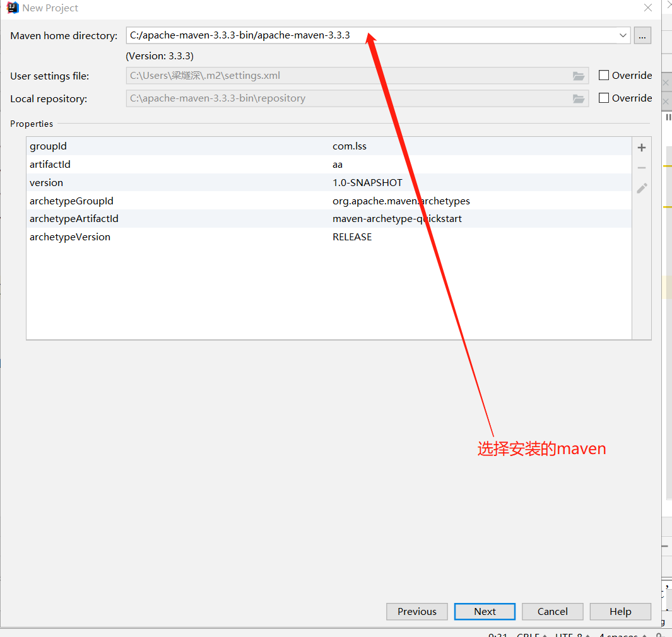Click the browse button for Maven home directory
672x637 pixels.
pyautogui.click(x=642, y=35)
